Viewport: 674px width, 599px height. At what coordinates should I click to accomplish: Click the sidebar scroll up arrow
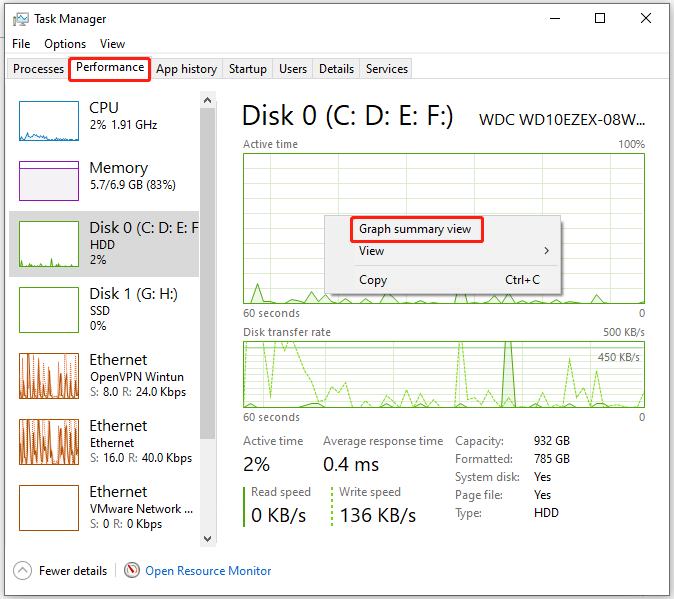point(208,100)
